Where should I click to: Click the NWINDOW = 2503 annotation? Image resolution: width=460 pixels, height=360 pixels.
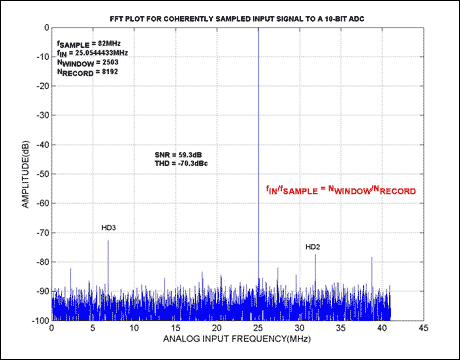[88, 63]
